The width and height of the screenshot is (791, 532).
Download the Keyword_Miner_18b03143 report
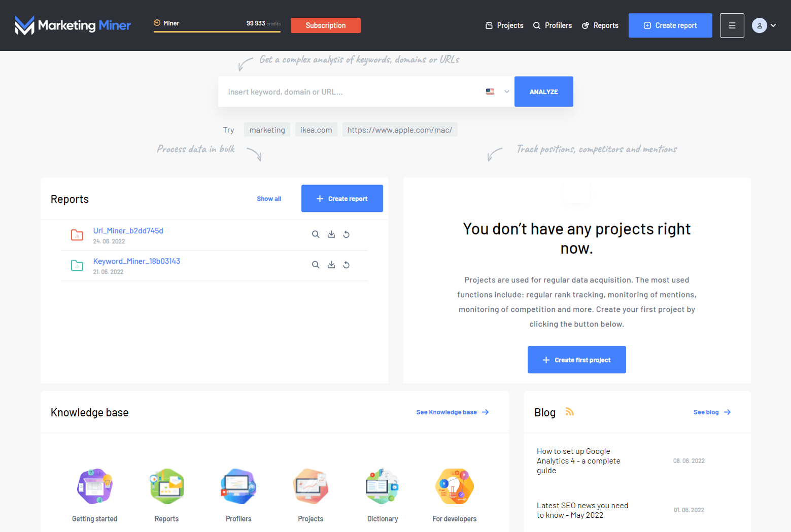331,265
